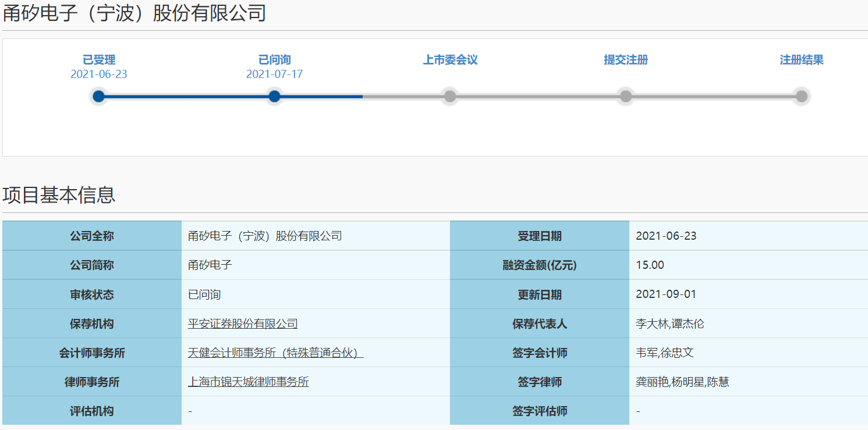Open the 上海市锦天城律师事务所 link
Viewport: 868px width, 430px height.
coord(249,382)
